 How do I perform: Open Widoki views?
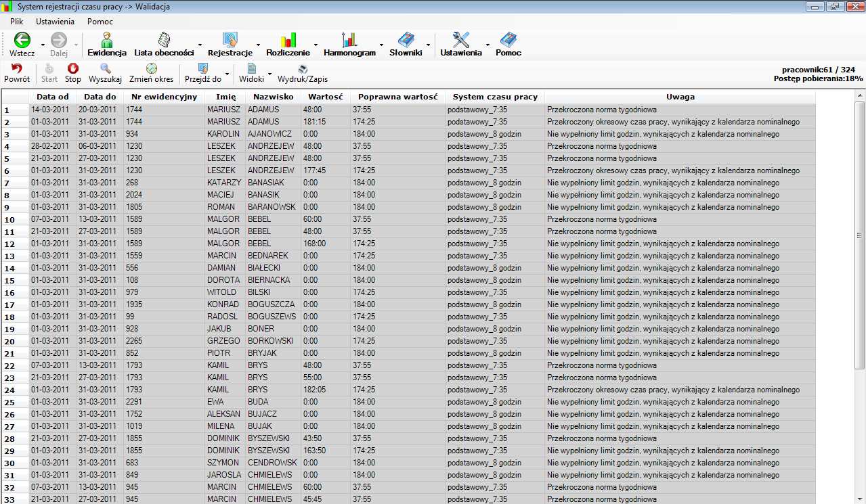[x=251, y=73]
